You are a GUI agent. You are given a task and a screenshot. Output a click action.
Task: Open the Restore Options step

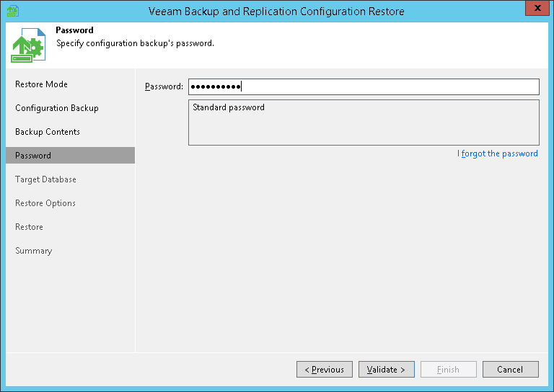45,203
